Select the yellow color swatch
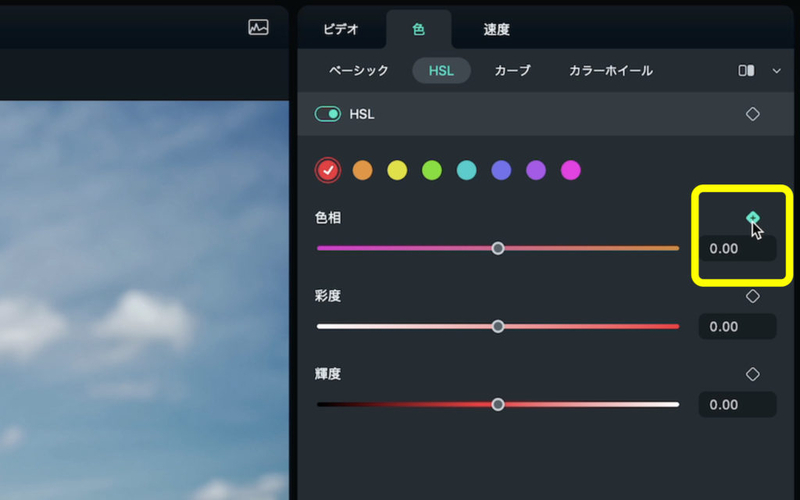The image size is (800, 500). (397, 170)
